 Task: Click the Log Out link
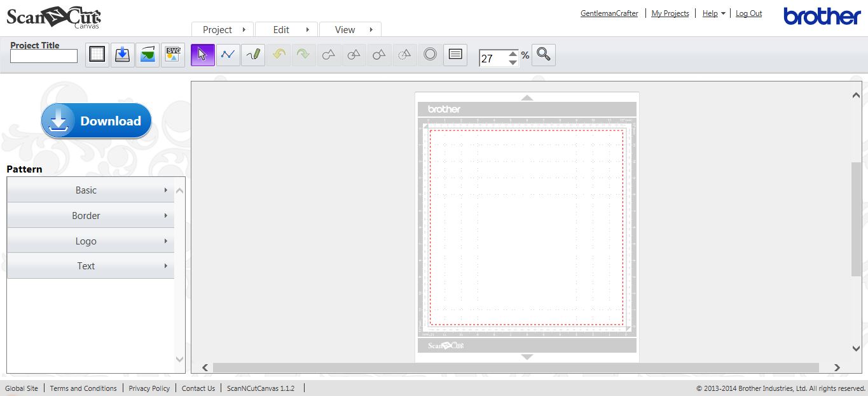point(748,13)
